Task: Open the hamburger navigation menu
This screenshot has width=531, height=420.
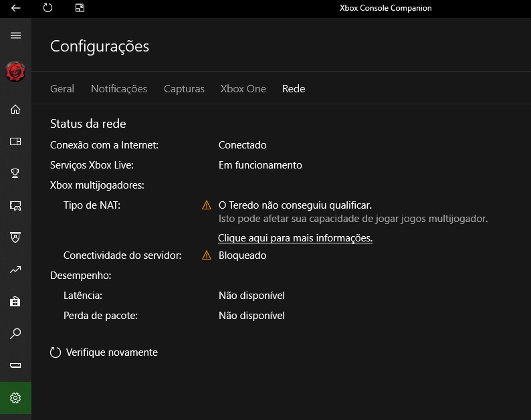Action: coord(15,35)
